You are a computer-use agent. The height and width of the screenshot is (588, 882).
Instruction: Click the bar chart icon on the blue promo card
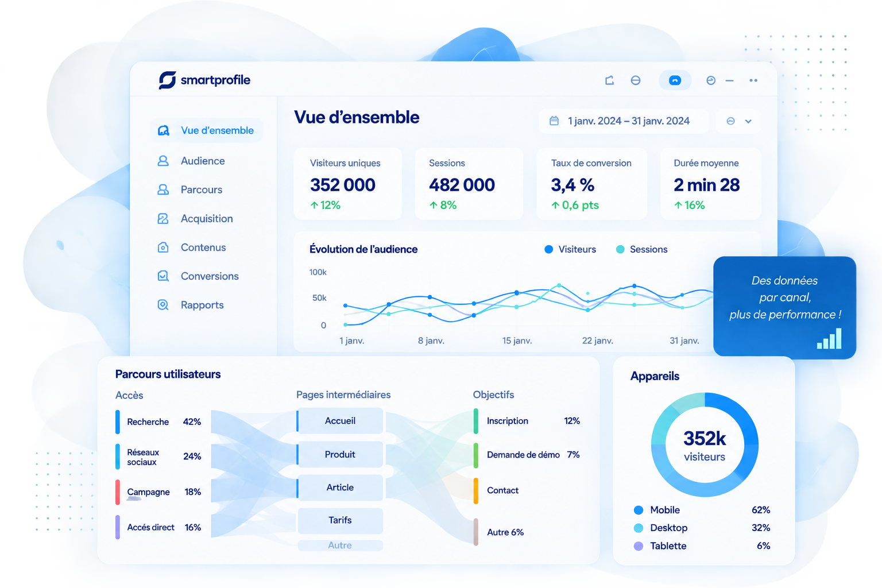(829, 338)
